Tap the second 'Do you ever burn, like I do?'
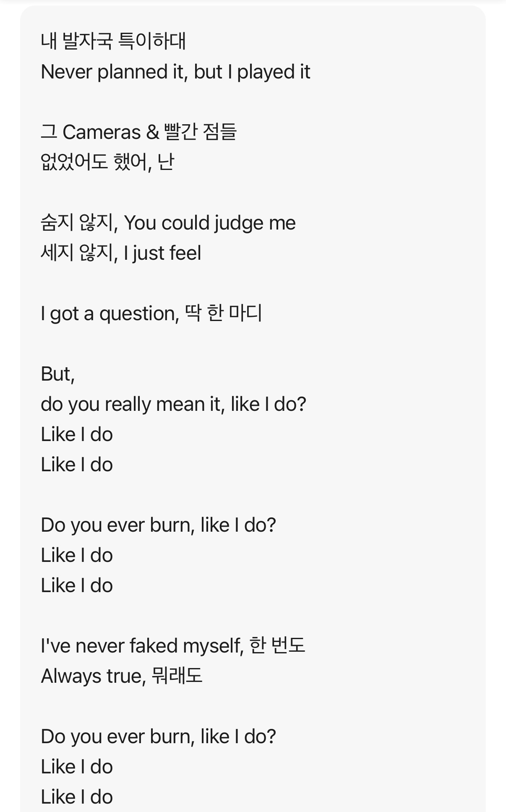Image resolution: width=506 pixels, height=812 pixels. [x=159, y=736]
